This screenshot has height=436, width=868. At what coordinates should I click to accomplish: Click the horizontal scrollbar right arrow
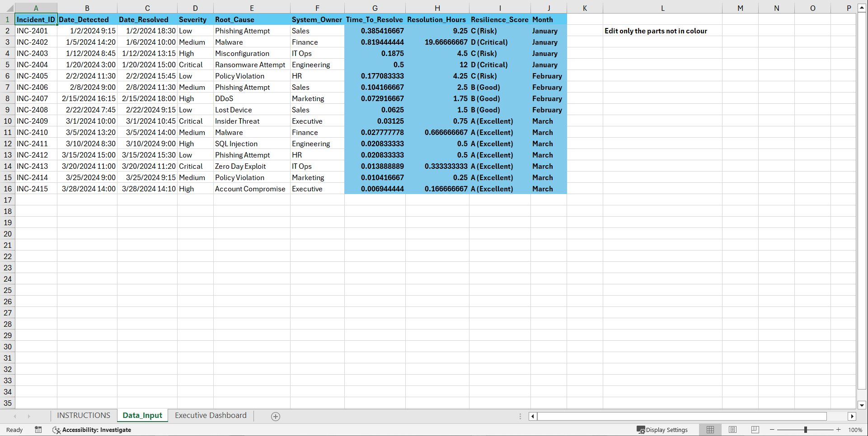[x=852, y=416]
